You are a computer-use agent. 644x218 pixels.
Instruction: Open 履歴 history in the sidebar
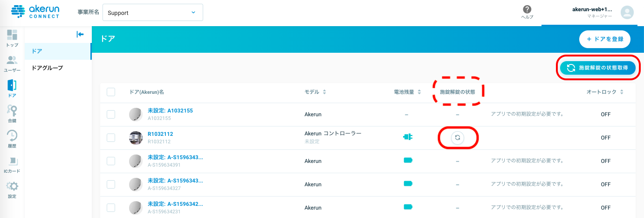click(12, 139)
